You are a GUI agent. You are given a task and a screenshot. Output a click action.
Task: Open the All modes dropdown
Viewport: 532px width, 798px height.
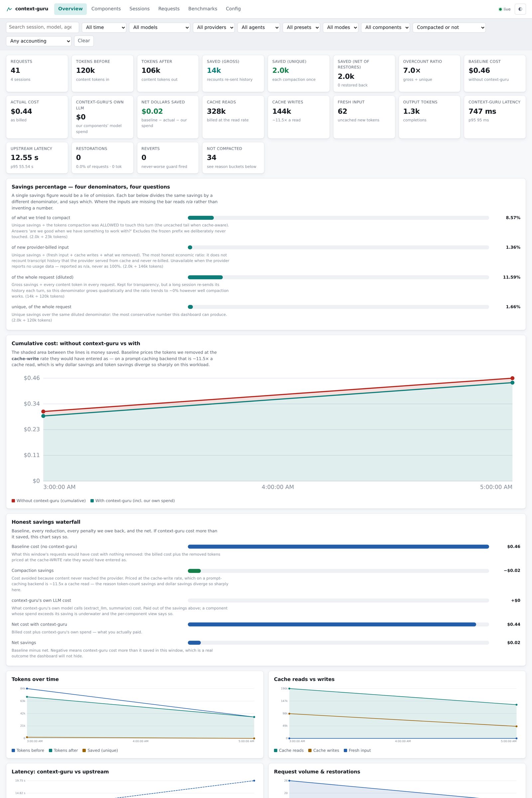pos(340,28)
